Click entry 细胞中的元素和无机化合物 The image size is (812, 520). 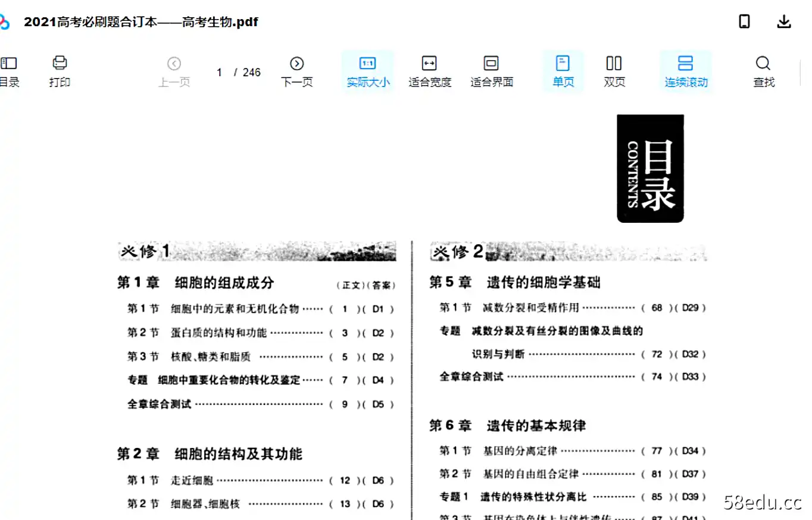pos(235,309)
